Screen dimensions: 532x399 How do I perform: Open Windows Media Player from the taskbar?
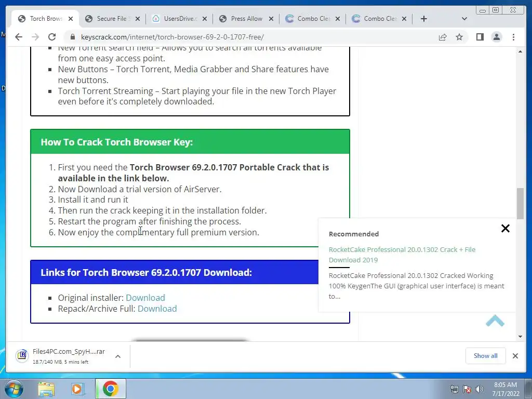point(77,389)
